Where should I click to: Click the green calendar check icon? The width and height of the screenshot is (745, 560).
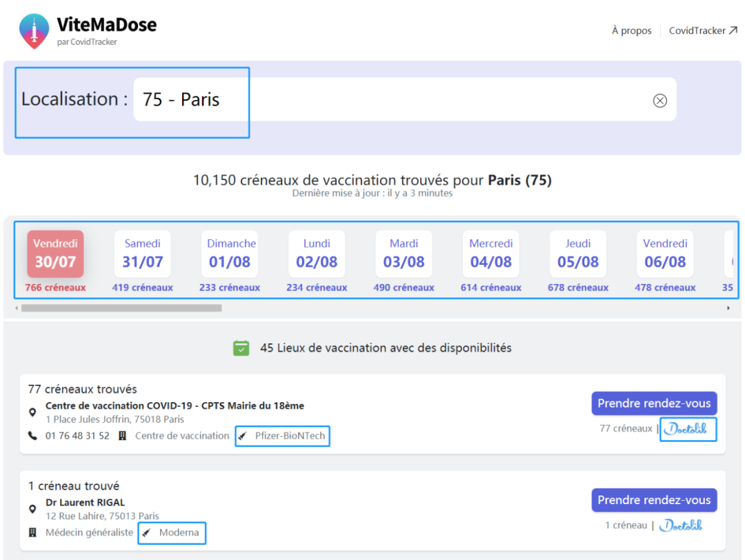coord(241,348)
